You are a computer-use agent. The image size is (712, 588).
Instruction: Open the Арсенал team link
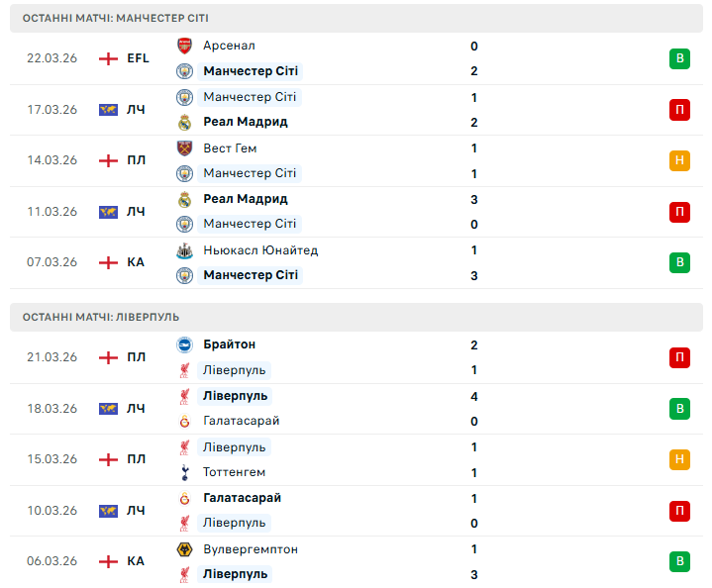pyautogui.click(x=229, y=46)
